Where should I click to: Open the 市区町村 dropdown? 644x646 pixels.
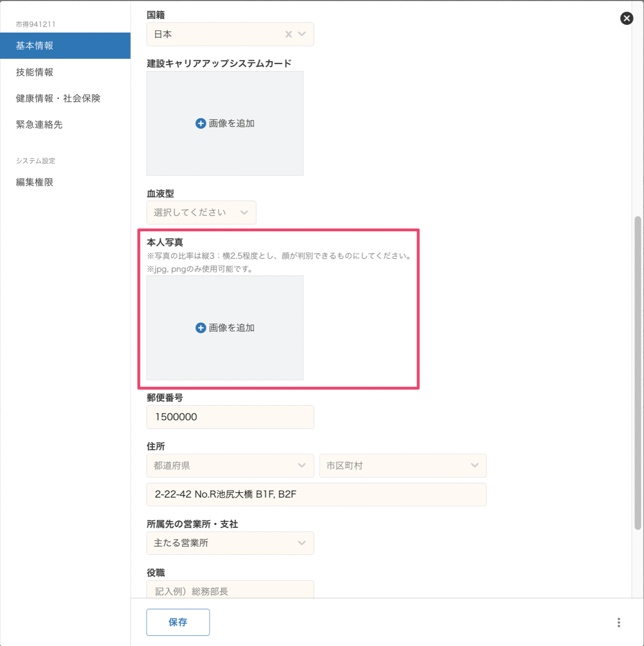[402, 466]
